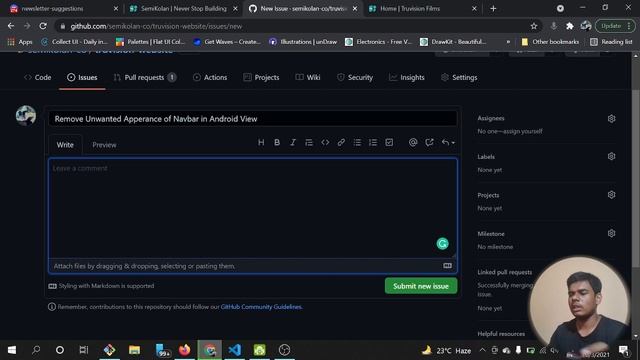Open the Projects settings gear
The width and height of the screenshot is (640, 360).
[611, 195]
